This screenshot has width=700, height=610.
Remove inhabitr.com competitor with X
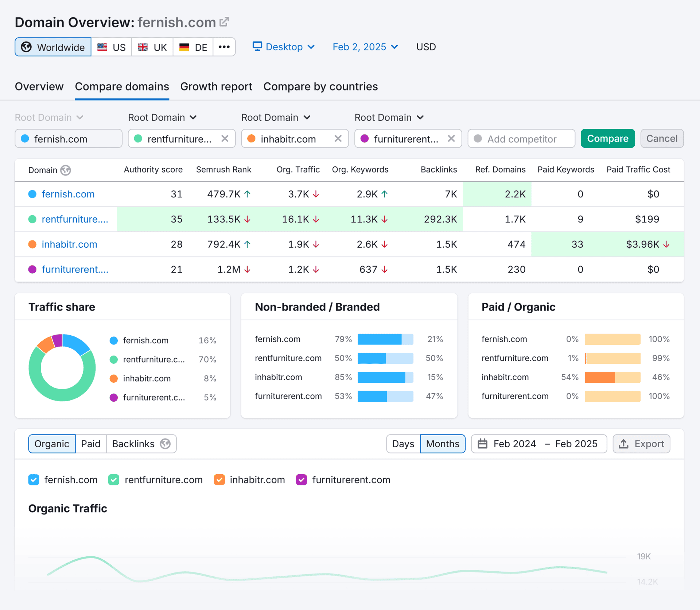(338, 139)
